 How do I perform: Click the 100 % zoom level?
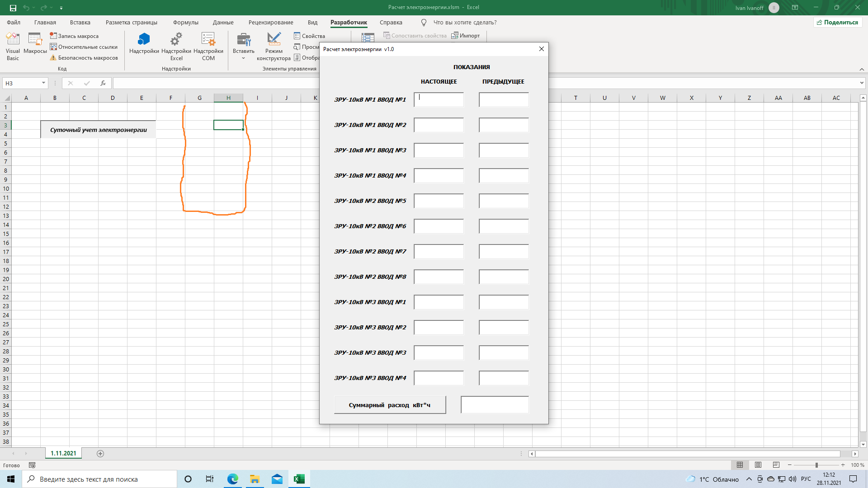coord(858,465)
